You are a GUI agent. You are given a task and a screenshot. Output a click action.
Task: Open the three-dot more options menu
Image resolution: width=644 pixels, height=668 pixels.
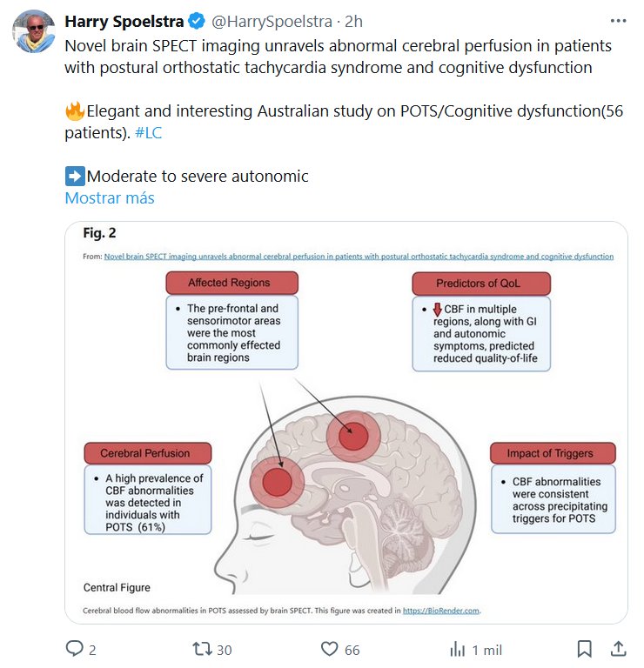(x=618, y=22)
